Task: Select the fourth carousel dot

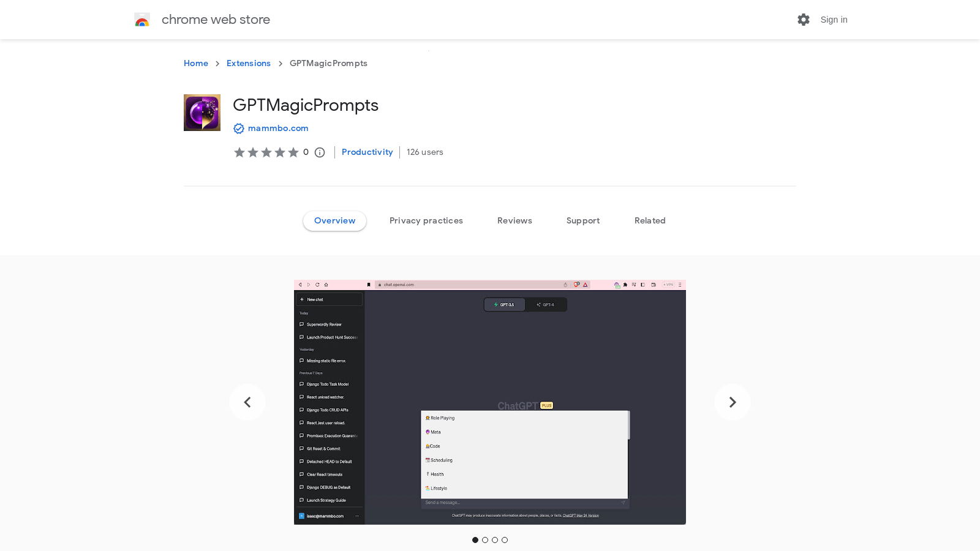Action: pos(505,540)
